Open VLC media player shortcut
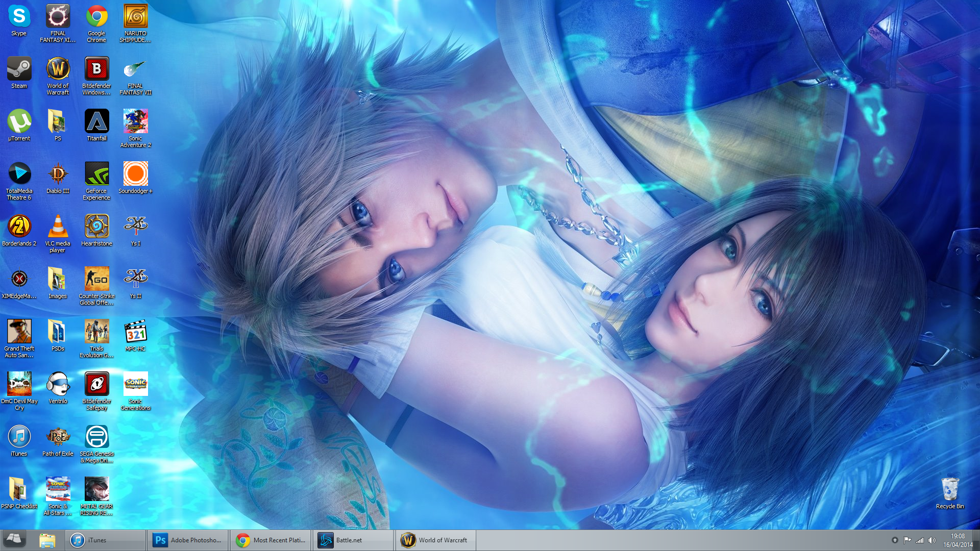The height and width of the screenshot is (551, 980). point(58,233)
